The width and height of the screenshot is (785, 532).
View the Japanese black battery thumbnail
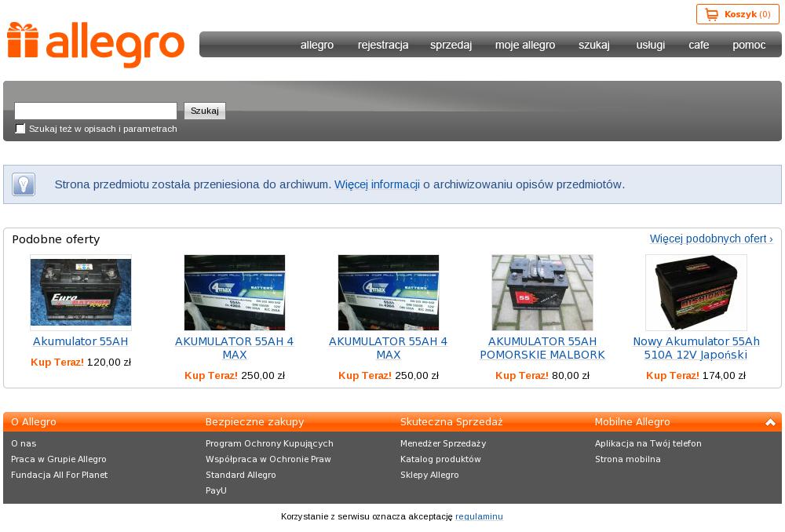coord(696,292)
